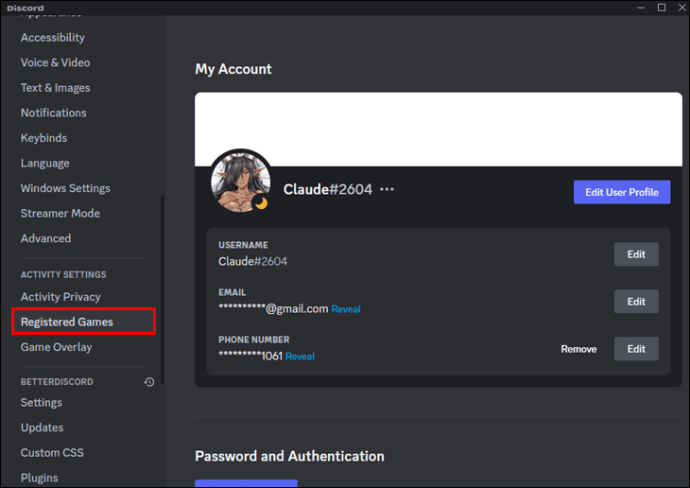The width and height of the screenshot is (690, 488).
Task: Open the Custom CSS editor
Action: [54, 453]
